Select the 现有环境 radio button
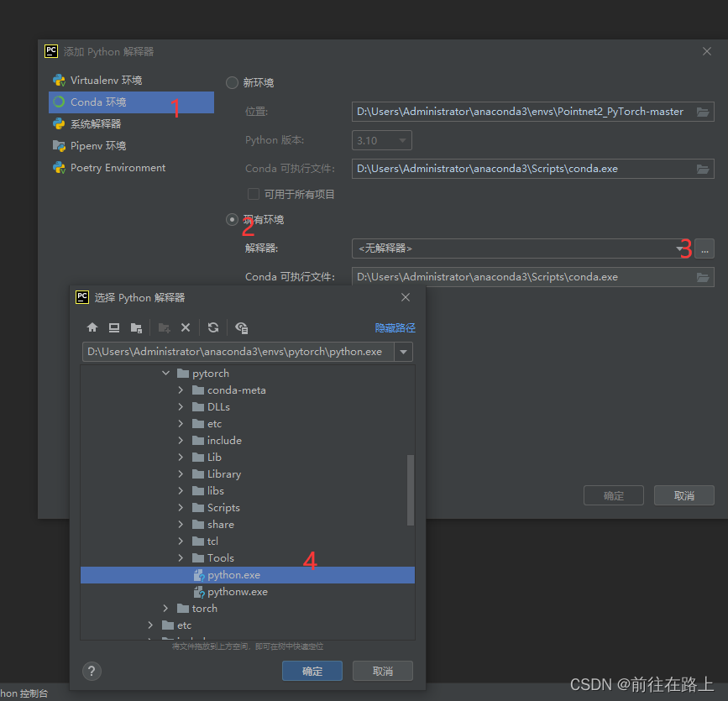 pyautogui.click(x=232, y=219)
